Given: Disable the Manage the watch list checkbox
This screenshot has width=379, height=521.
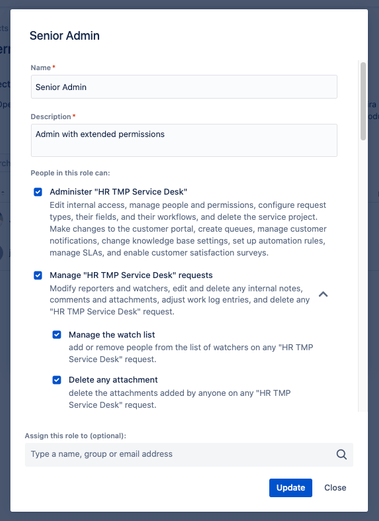Looking at the screenshot, I should point(57,335).
